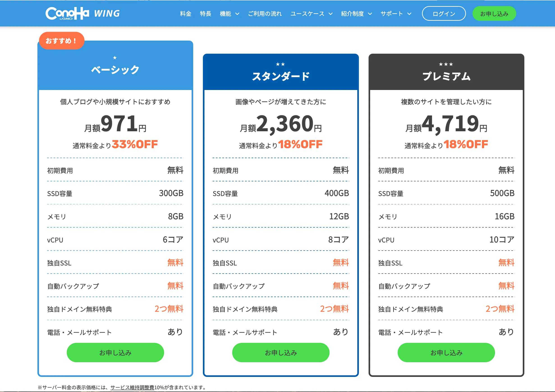Click the ConoHa WING logo

click(x=83, y=13)
